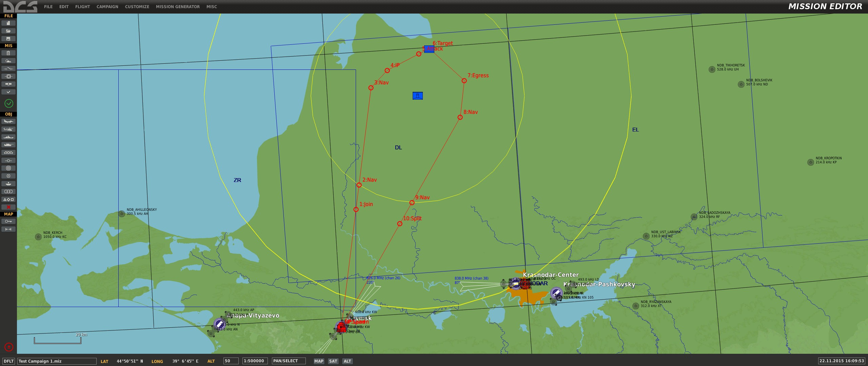Image resolution: width=868 pixels, height=366 pixels.
Task: Select the crossed circle object tool
Action: click(x=8, y=176)
